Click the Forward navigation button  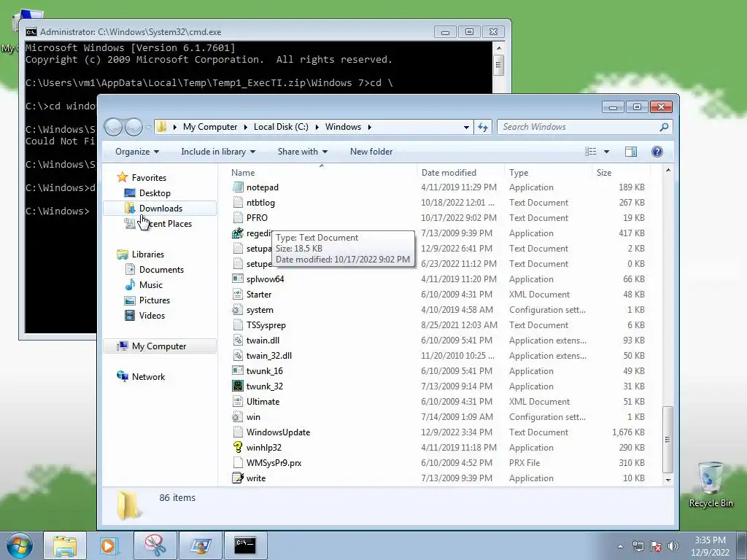pos(133,127)
